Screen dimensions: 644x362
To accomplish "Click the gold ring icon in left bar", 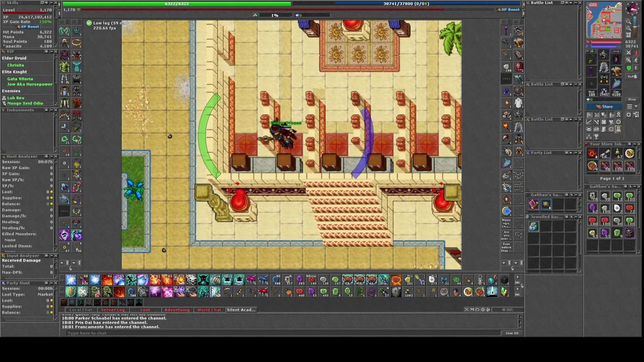I will (x=76, y=43).
